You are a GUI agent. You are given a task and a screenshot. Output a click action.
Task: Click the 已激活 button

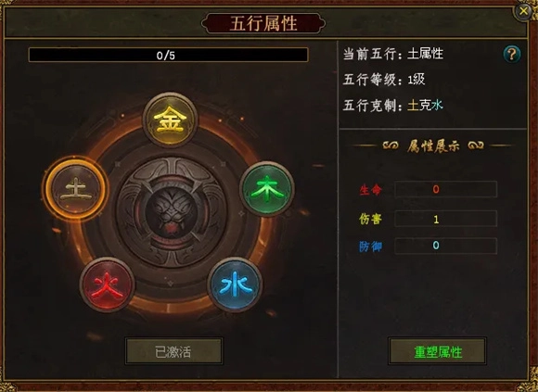[173, 351]
